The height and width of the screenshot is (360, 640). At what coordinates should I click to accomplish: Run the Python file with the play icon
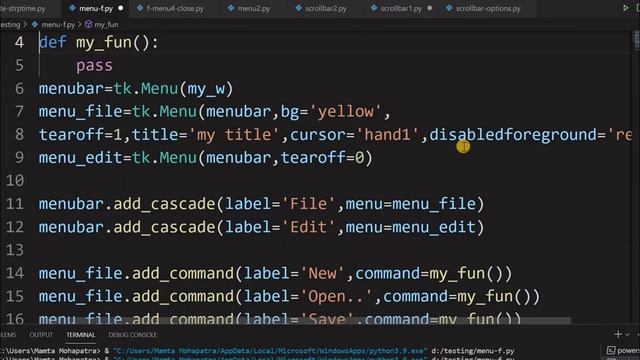pyautogui.click(x=626, y=8)
